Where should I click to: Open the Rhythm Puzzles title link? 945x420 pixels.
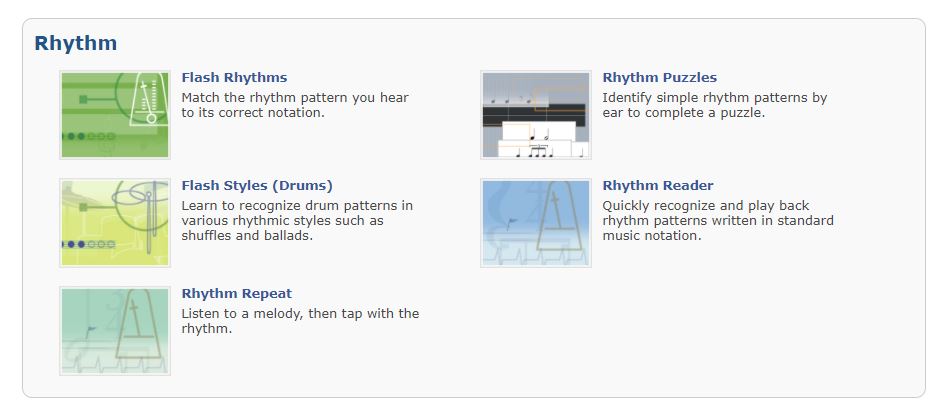click(x=659, y=77)
